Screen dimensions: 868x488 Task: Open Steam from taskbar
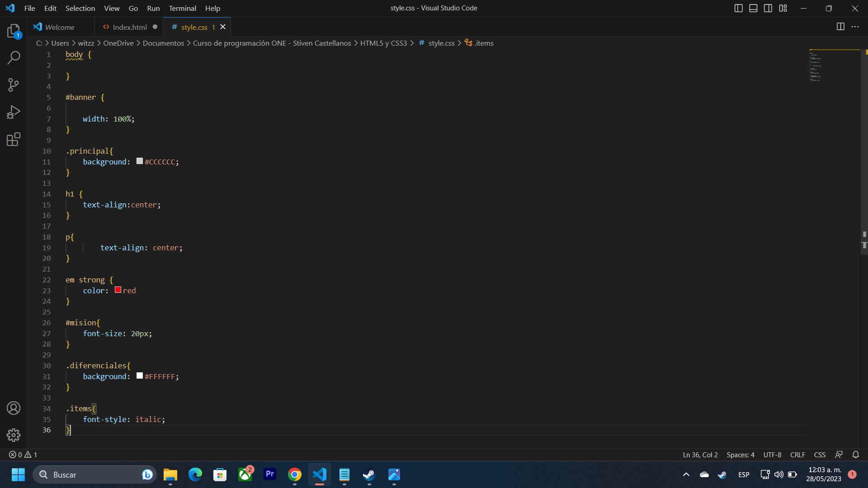(369, 474)
